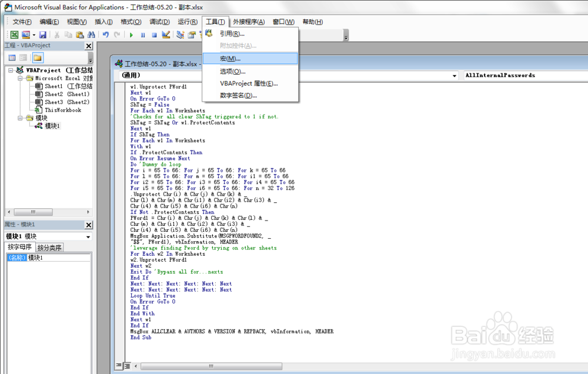Click the Find binoculars icon
The width and height of the screenshot is (588, 374).
click(x=91, y=35)
